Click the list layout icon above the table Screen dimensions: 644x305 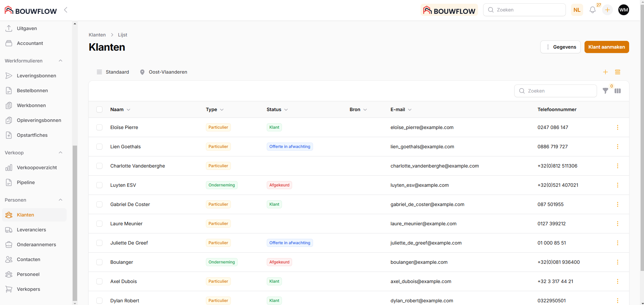coord(618,72)
